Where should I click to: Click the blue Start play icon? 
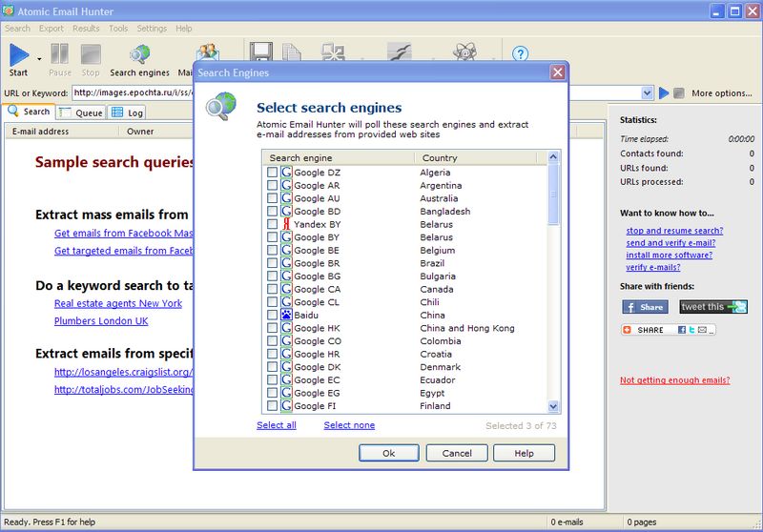[19, 54]
